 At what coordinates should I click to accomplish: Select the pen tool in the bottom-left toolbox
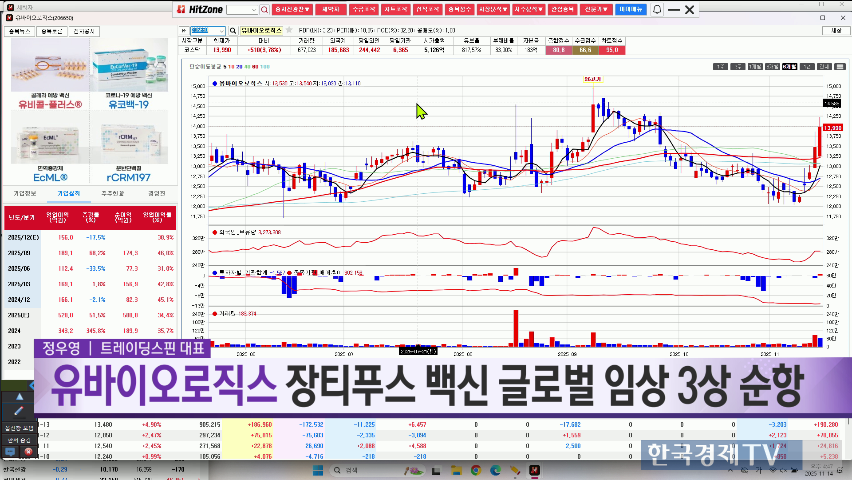[x=19, y=411]
